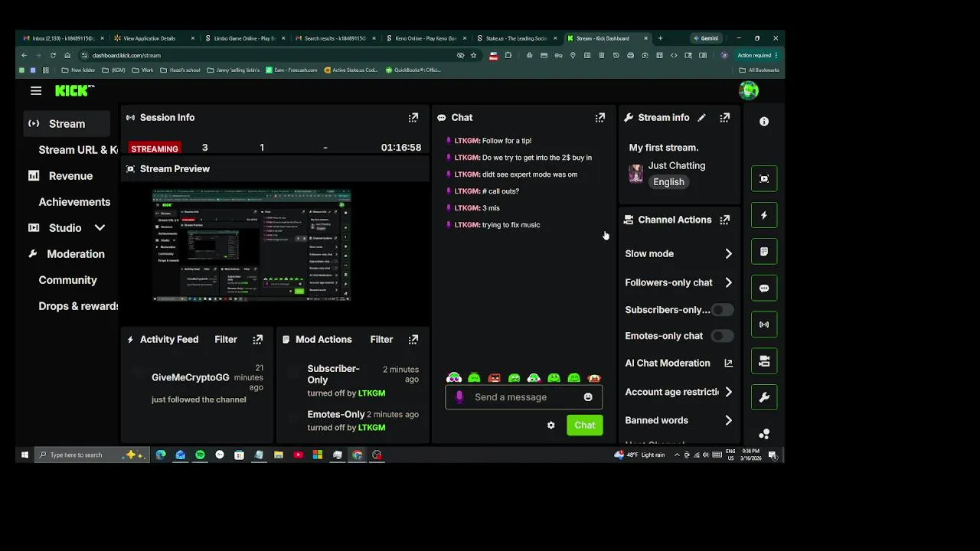Open Community in the sidebar

(x=67, y=280)
